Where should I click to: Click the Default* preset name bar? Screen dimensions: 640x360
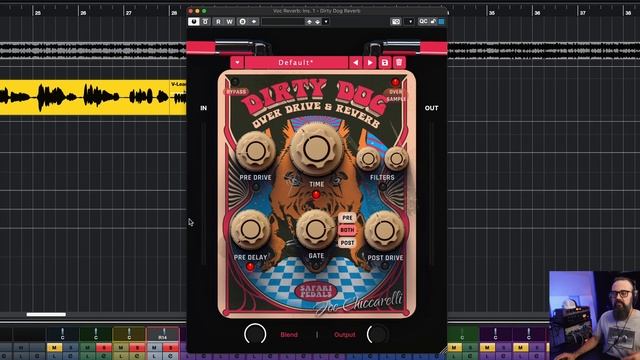point(296,62)
